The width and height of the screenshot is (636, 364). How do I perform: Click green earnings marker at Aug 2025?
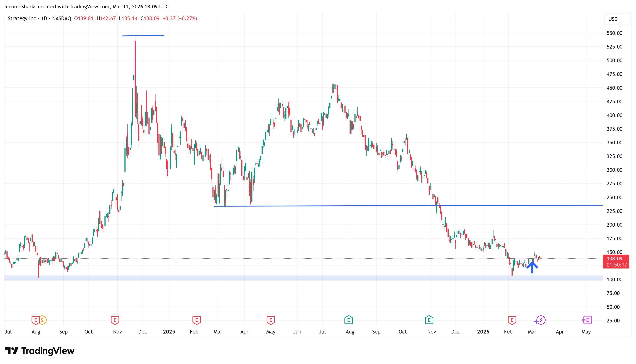coord(349,320)
